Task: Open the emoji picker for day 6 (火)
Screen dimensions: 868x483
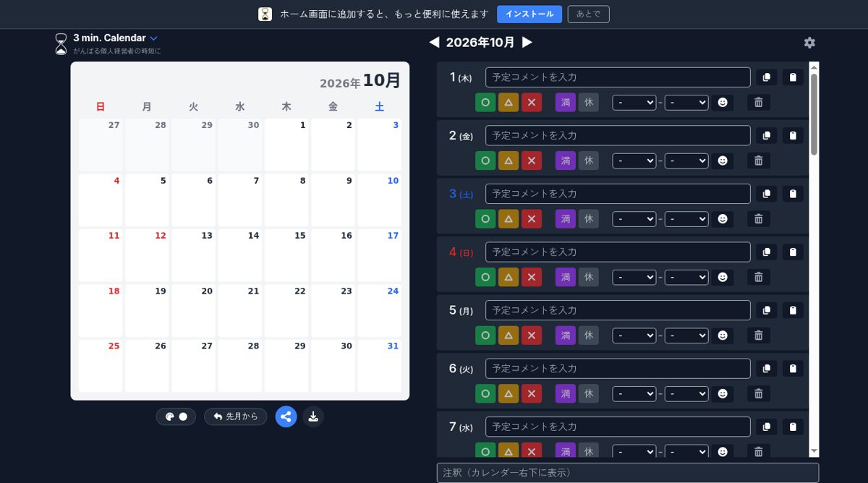Action: [x=722, y=394]
